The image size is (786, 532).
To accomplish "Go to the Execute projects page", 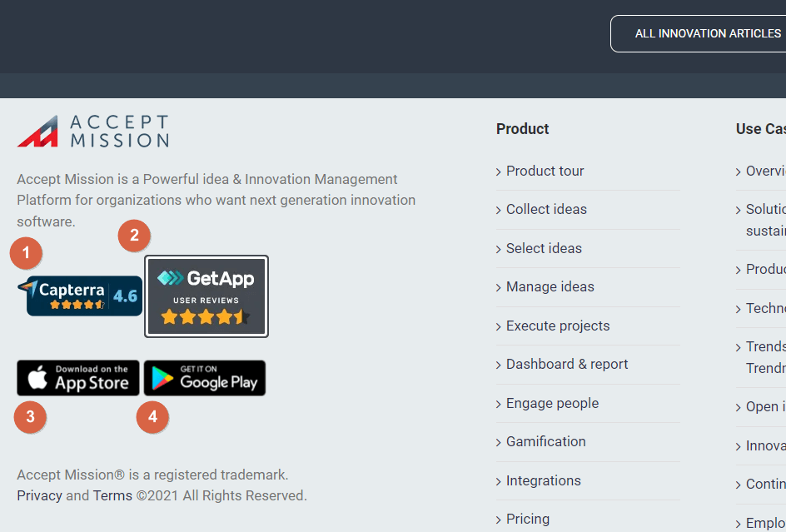I will click(558, 326).
